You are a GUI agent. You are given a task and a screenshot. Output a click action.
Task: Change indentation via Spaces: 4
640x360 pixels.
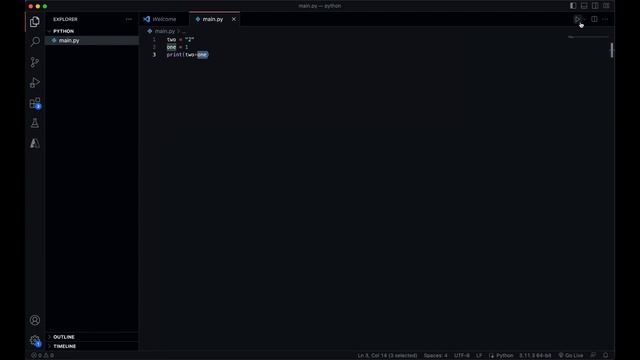coord(436,355)
